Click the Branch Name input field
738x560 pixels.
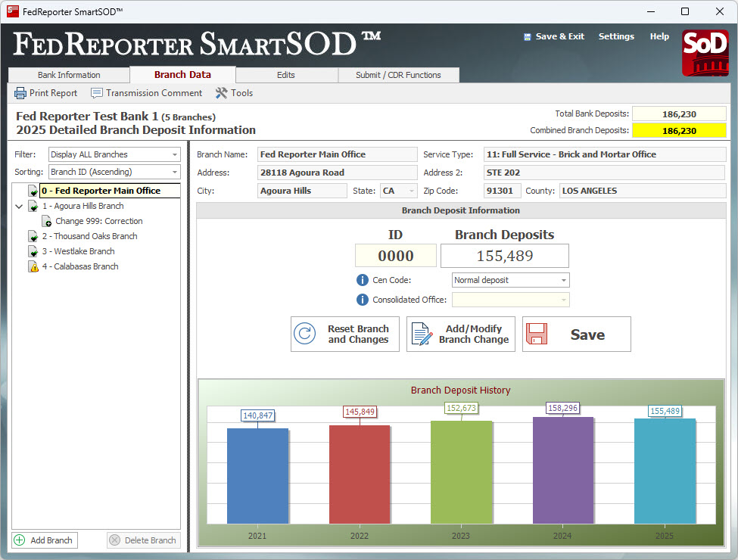click(337, 154)
